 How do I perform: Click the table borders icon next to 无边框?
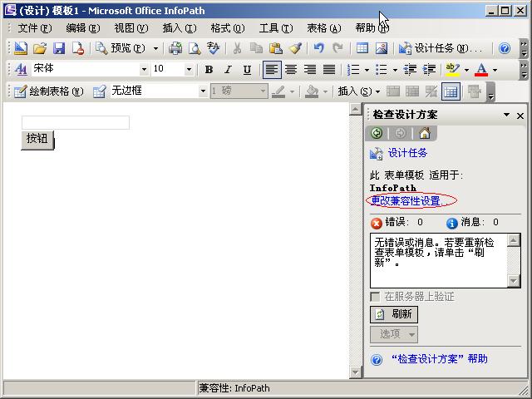(x=99, y=91)
